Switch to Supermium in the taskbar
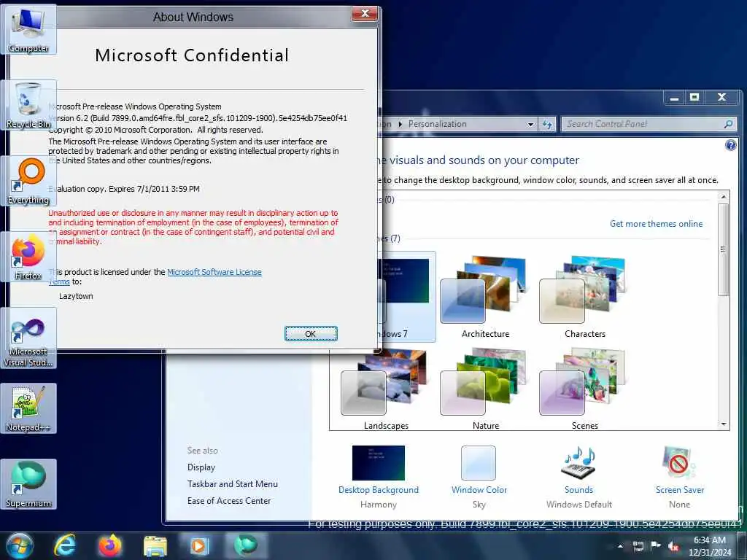Viewport: 747px width, 560px height. click(245, 545)
